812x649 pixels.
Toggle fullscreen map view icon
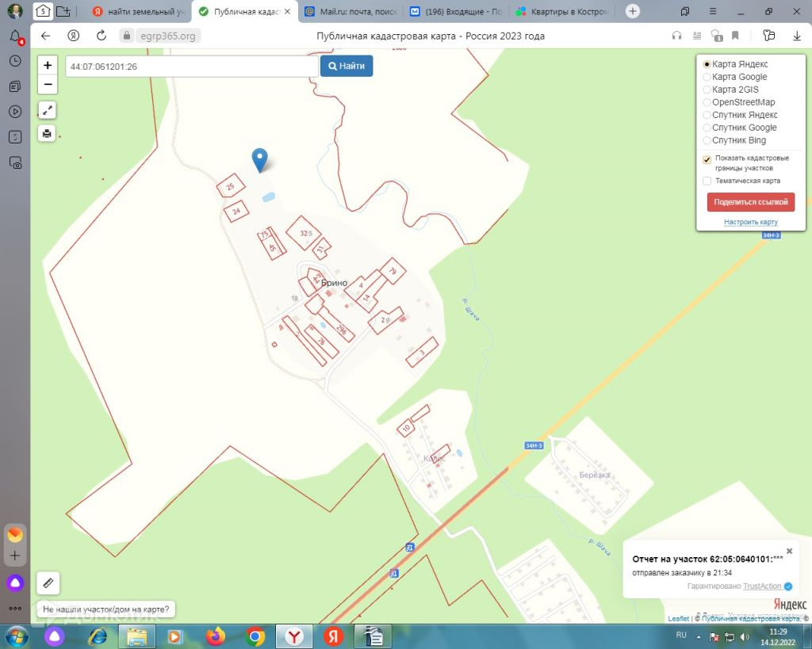tap(47, 110)
